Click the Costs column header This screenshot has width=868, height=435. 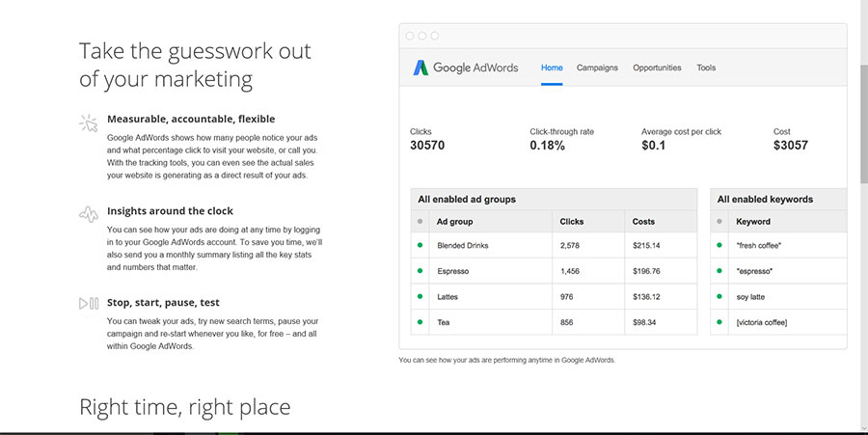(x=644, y=222)
